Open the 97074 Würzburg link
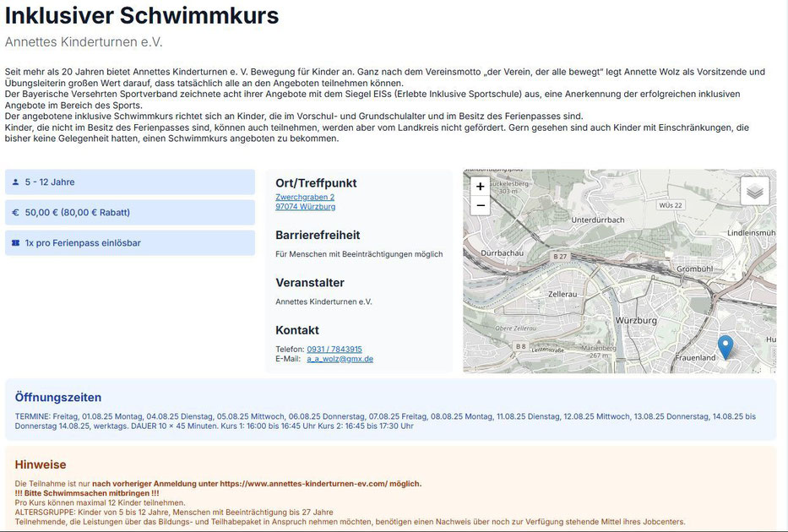 [305, 207]
